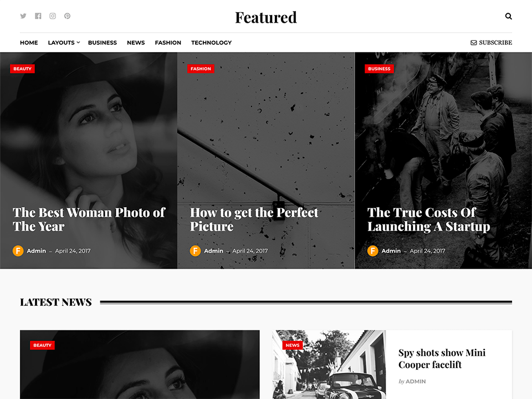The height and width of the screenshot is (399, 532).
Task: Open 'How to get the Perfect Picture' article
Action: (254, 219)
